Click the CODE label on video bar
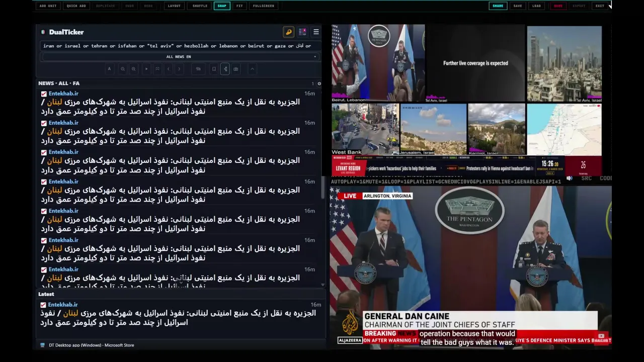 coord(606,178)
